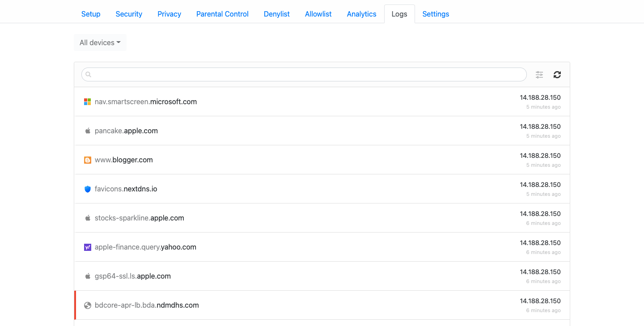Image resolution: width=644 pixels, height=326 pixels.
Task: Click the refresh logs icon
Action: pyautogui.click(x=557, y=75)
